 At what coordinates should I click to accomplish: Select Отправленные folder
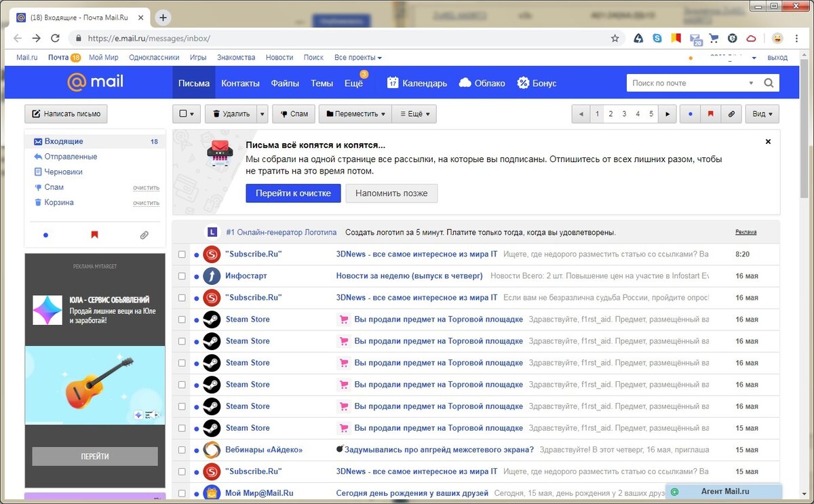[x=71, y=157]
